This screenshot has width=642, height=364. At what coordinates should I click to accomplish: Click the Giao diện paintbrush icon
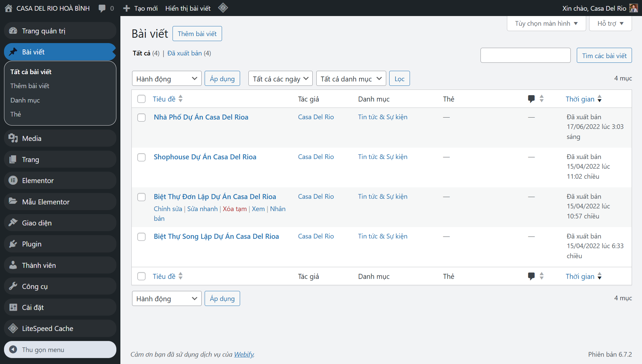click(x=13, y=222)
